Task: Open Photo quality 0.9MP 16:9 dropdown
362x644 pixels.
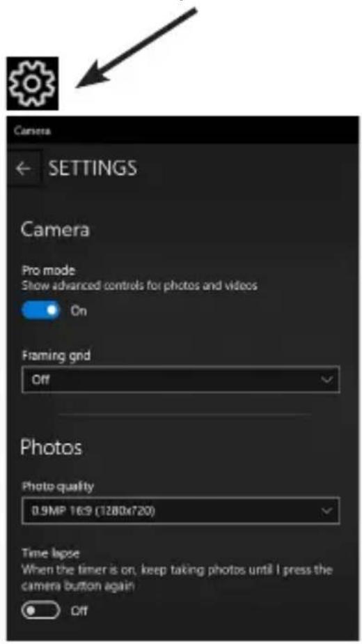Action: pos(180,510)
